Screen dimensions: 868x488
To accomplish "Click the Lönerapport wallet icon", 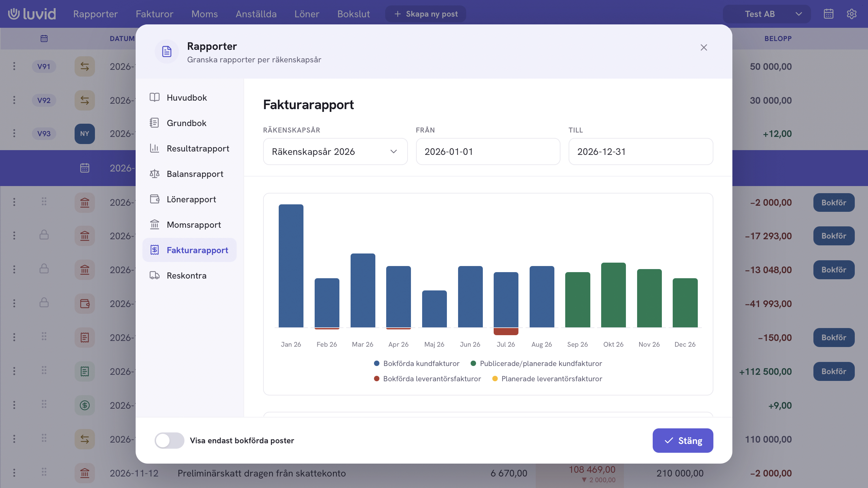I will 155,199.
